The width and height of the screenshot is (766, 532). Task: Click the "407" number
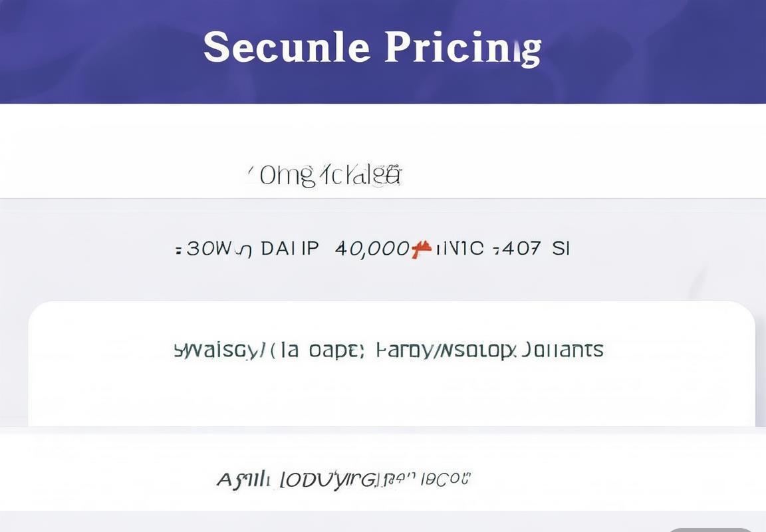tap(521, 249)
